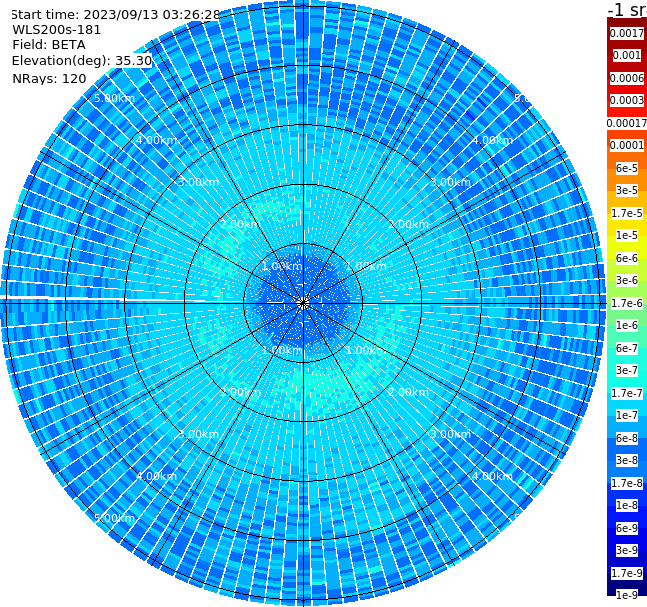This screenshot has width=647, height=607.
Task: Click the 6e-9 colorbar label
Action: [627, 528]
